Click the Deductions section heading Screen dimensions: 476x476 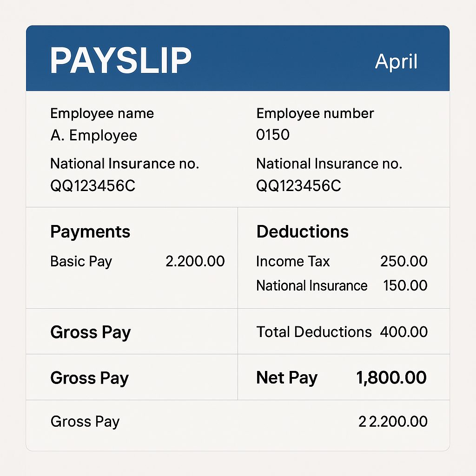tap(302, 231)
